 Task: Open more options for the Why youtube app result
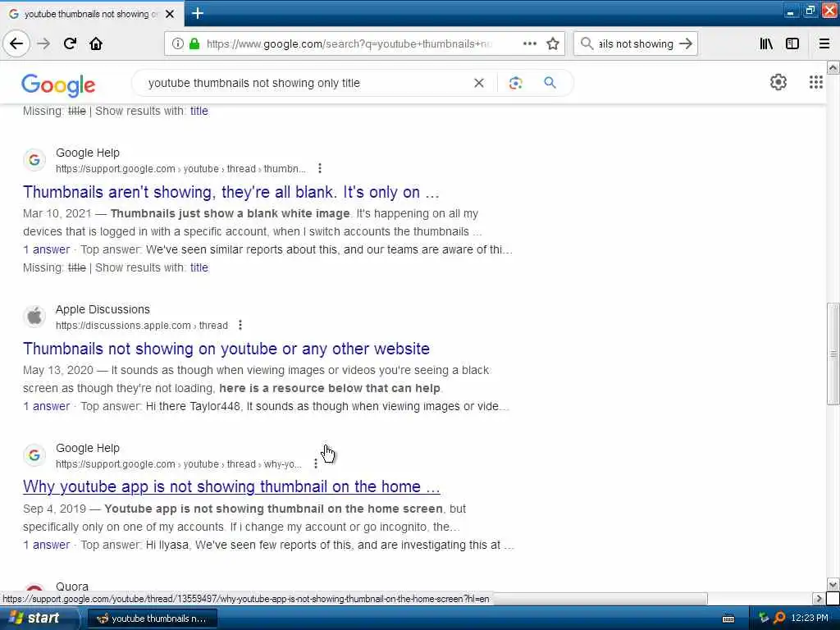click(316, 463)
